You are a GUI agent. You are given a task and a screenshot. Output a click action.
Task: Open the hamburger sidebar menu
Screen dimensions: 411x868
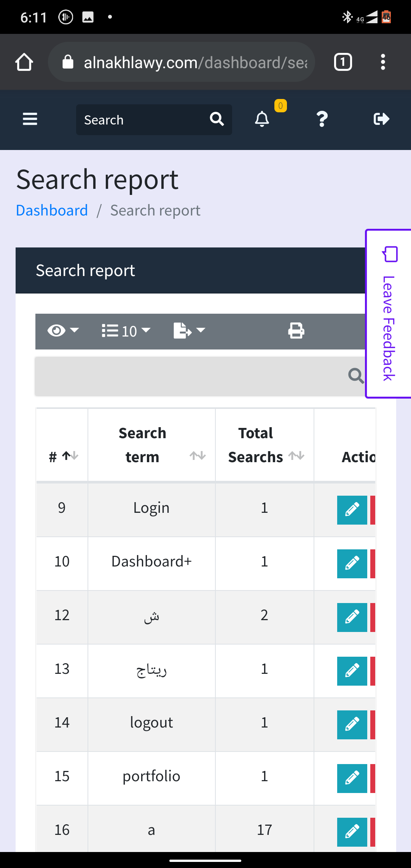click(30, 119)
